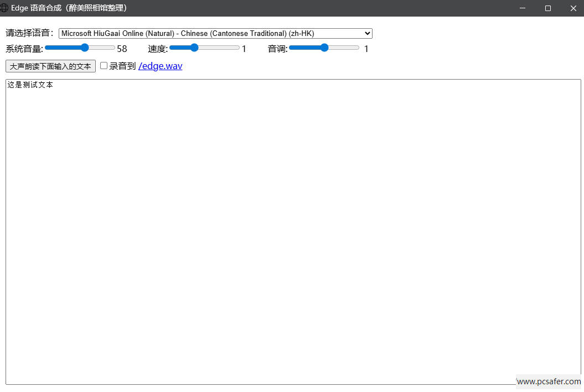This screenshot has height=392, width=584.
Task: Open the /edge.wav link
Action: click(160, 66)
